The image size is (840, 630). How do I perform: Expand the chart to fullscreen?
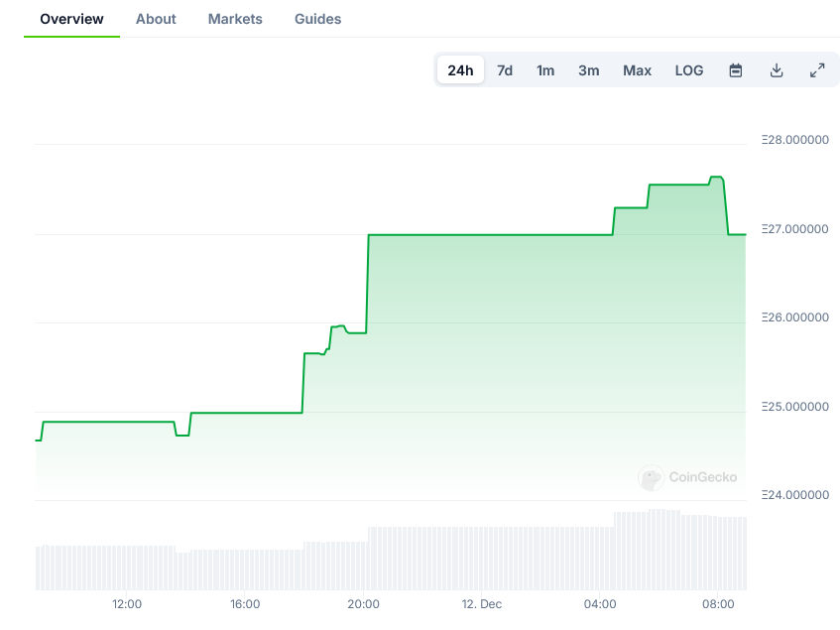click(817, 70)
